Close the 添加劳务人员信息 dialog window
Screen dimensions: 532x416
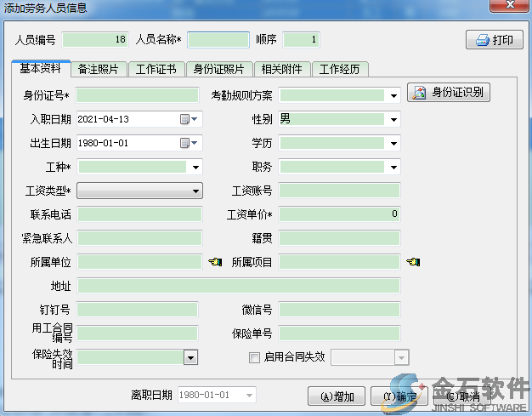pyautogui.click(x=512, y=6)
